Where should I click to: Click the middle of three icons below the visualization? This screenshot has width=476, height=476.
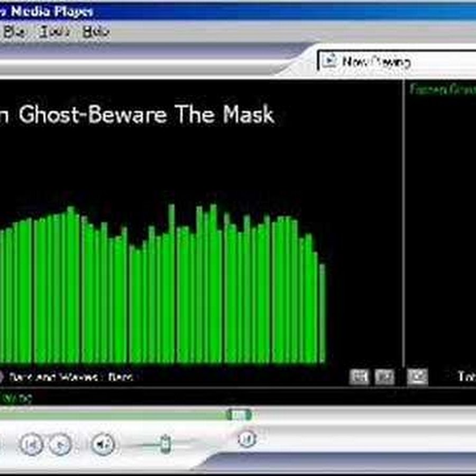click(385, 377)
